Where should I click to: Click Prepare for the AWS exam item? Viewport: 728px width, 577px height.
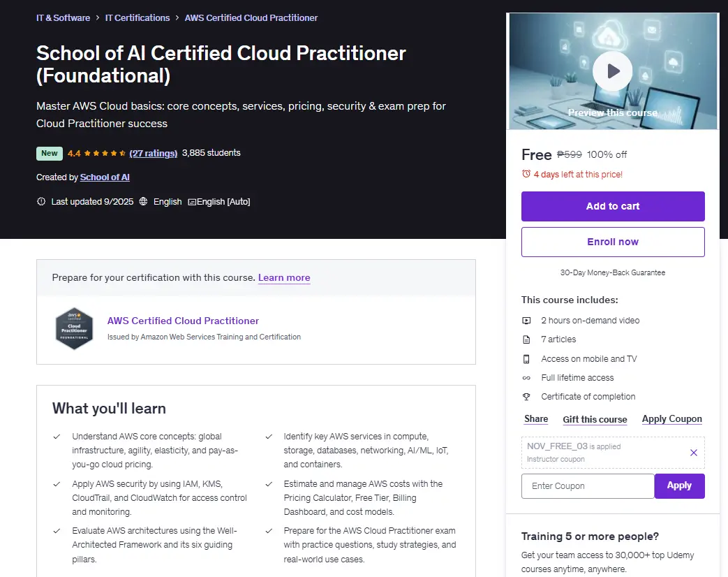click(370, 545)
